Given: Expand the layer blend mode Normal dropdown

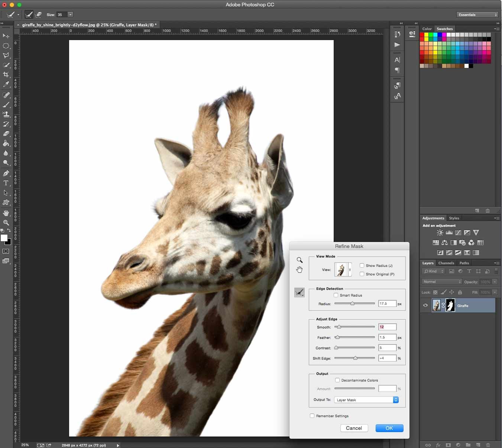Looking at the screenshot, I should (442, 282).
